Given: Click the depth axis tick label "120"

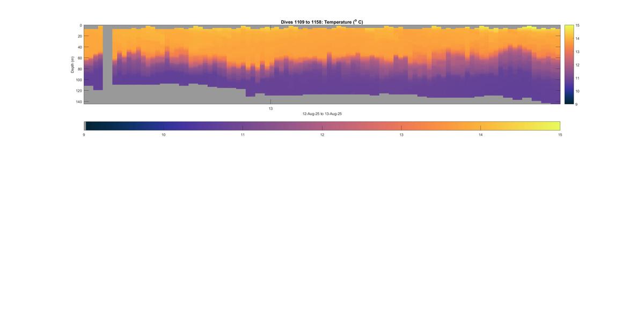Looking at the screenshot, I should click(x=78, y=91).
